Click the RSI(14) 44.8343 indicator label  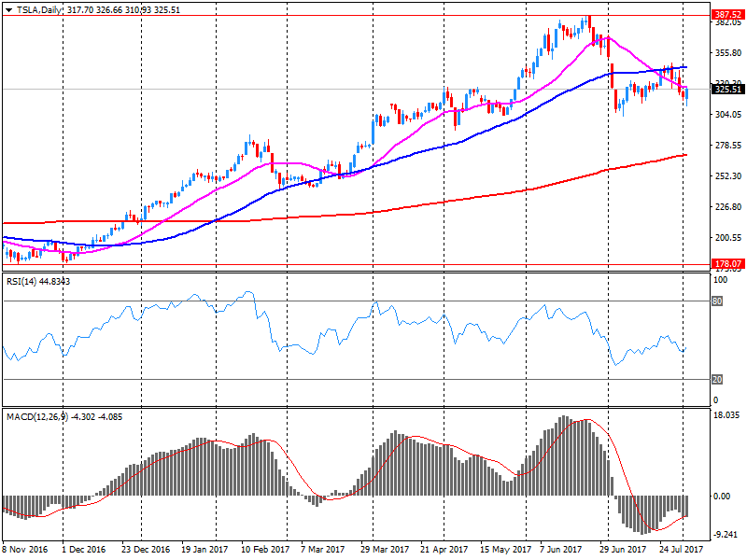coord(38,282)
